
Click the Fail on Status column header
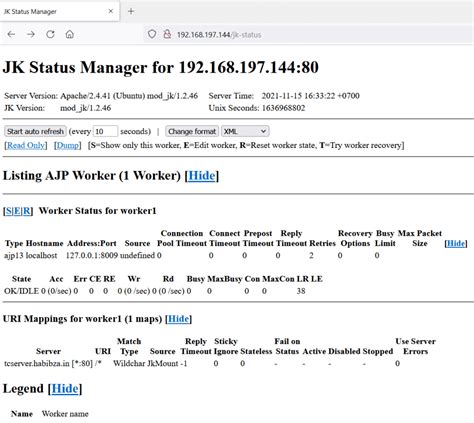coord(287,346)
